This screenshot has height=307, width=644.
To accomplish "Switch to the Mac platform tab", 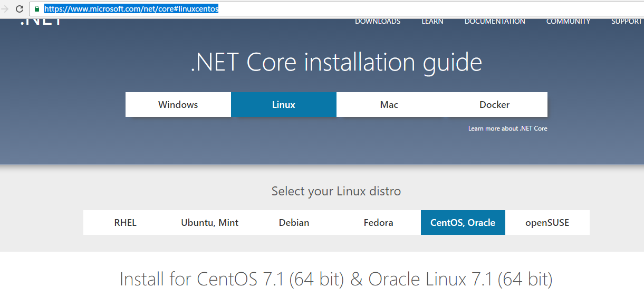I will 389,104.
